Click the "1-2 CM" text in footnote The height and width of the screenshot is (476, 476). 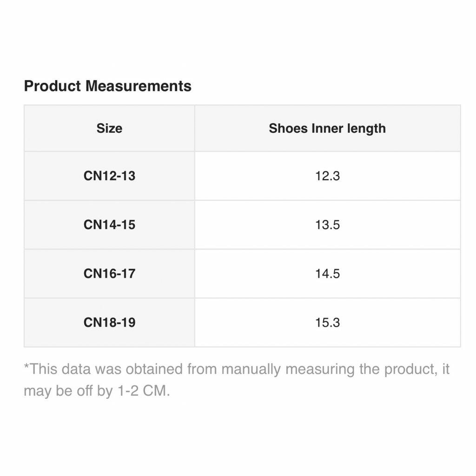142,391
